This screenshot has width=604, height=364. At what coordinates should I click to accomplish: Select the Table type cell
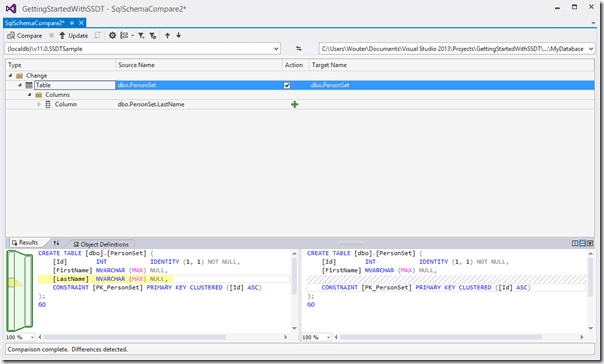(x=75, y=85)
